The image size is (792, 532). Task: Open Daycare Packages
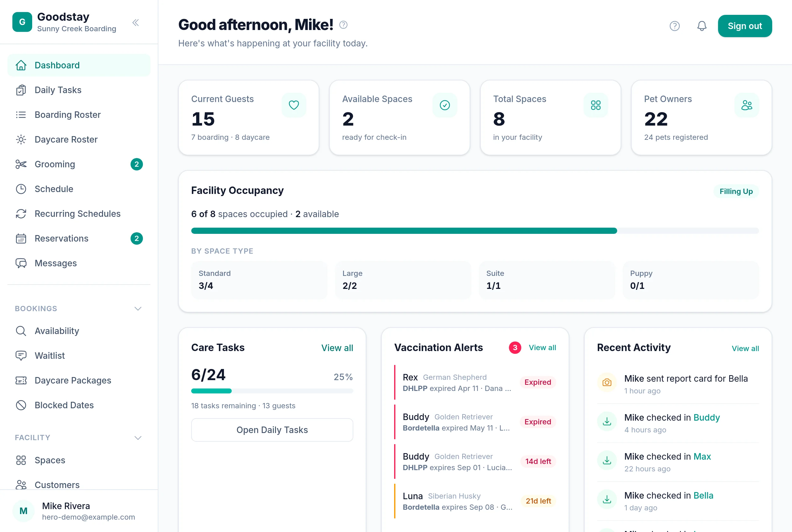[79, 380]
